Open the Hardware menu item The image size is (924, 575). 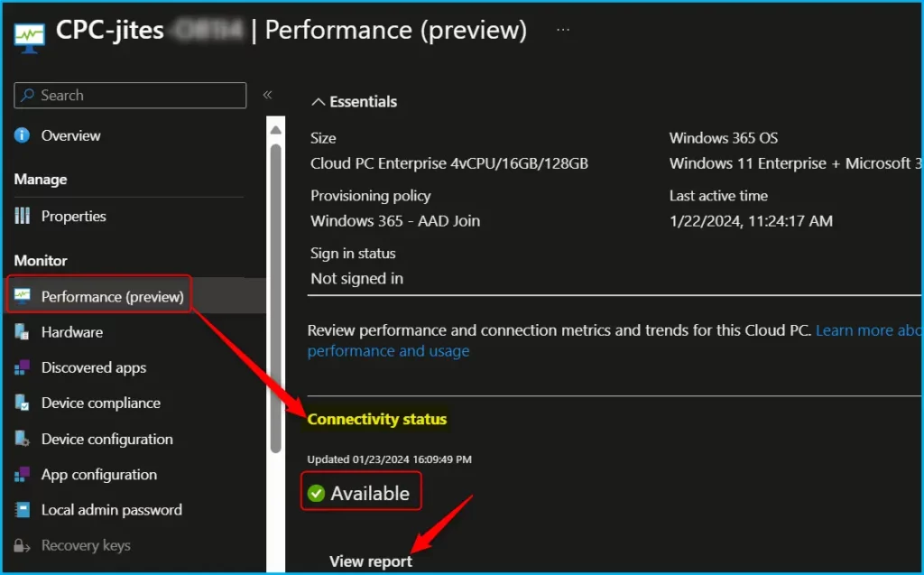(x=72, y=332)
